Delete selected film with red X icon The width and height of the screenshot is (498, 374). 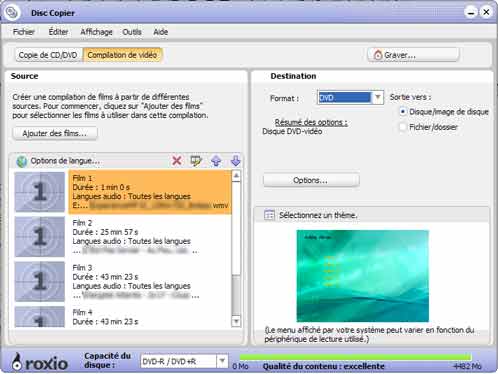pos(177,161)
